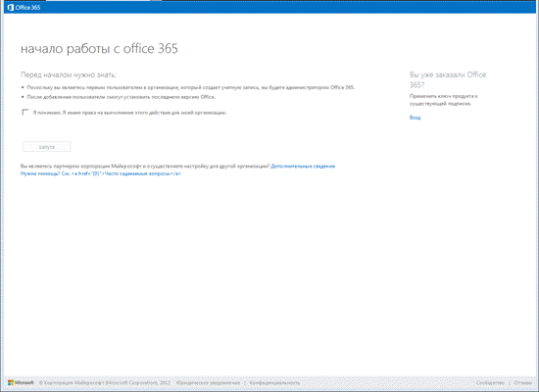Click the 'Вход' sign-in link
The width and height of the screenshot is (539, 392).
coord(415,118)
